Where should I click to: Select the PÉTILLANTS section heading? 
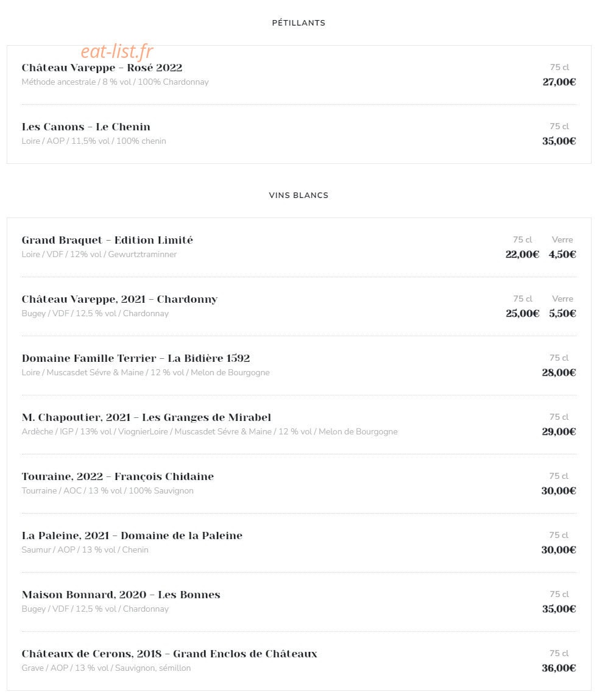click(299, 23)
